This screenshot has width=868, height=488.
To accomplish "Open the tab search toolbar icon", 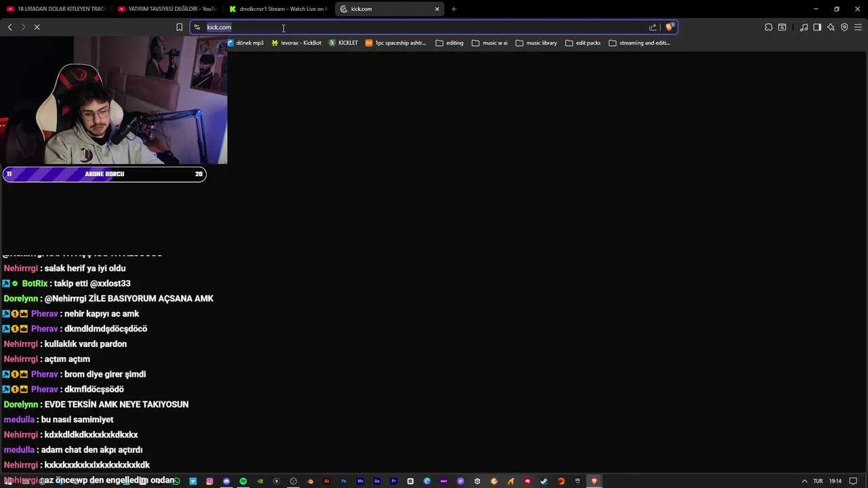I will click(x=782, y=27).
